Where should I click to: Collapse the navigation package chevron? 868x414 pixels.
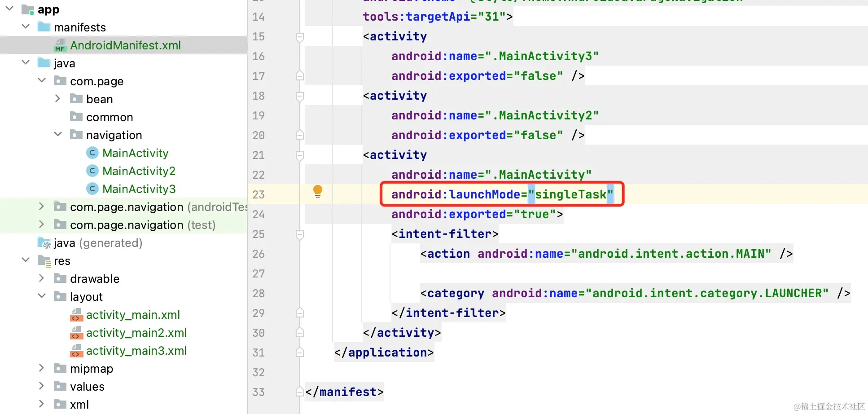pyautogui.click(x=58, y=134)
